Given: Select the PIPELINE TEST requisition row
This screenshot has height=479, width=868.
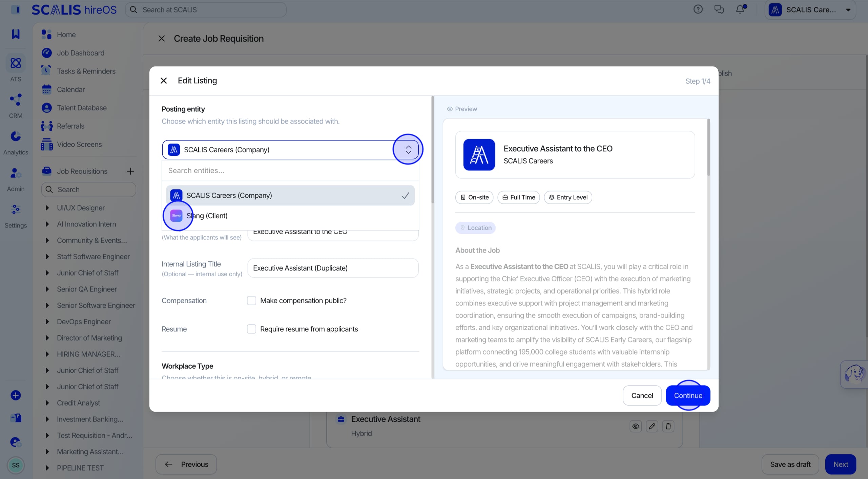Looking at the screenshot, I should point(80,468).
